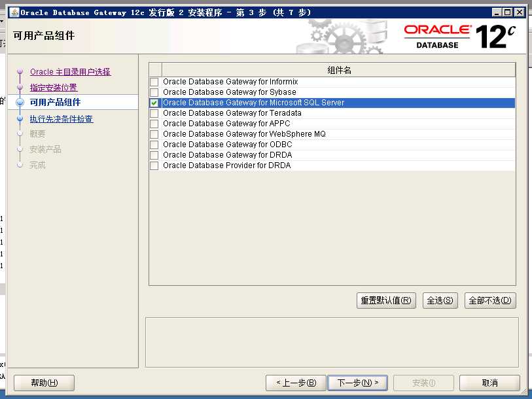Uncheck Gateway for Microsoft SQL Server box
This screenshot has height=399, width=532.
click(x=154, y=103)
